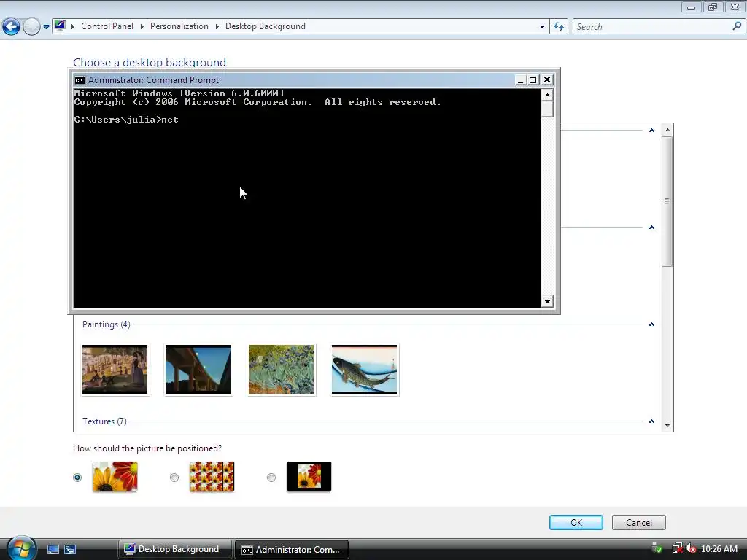Open muted volume tray icon
The width and height of the screenshot is (747, 560).
coord(691,548)
